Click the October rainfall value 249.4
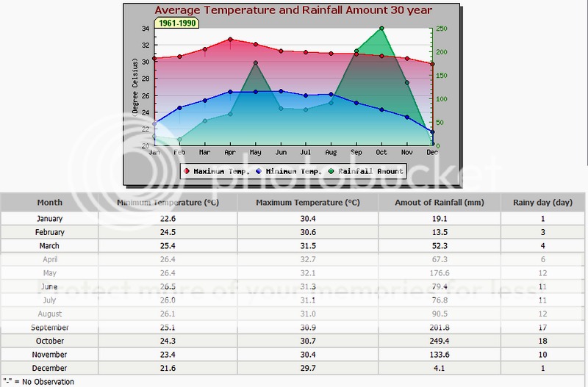 [x=439, y=341]
